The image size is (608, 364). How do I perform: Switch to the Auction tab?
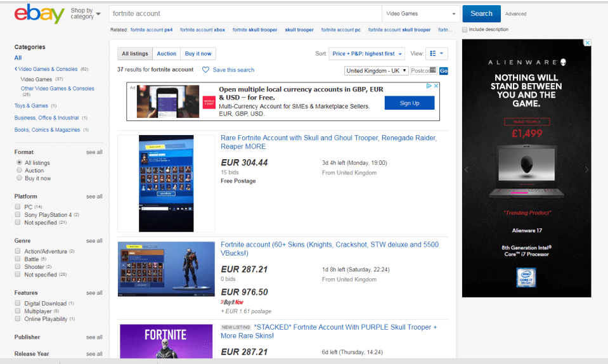[166, 53]
